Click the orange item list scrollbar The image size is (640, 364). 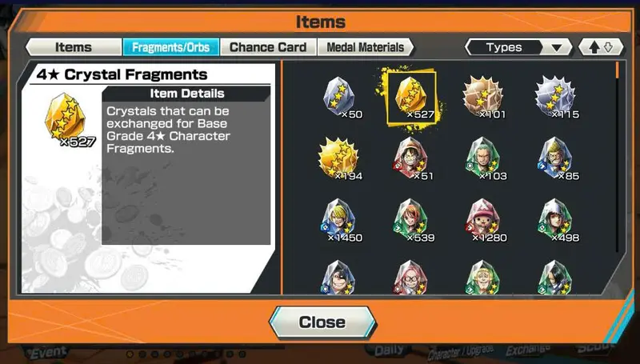pyautogui.click(x=617, y=70)
